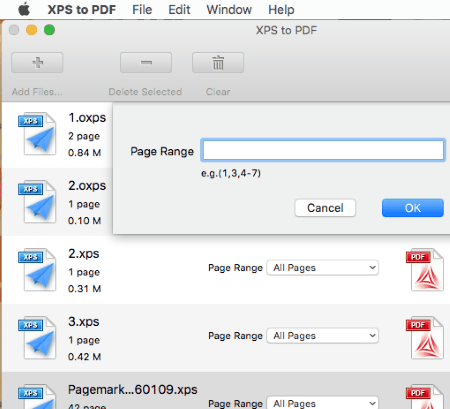Click the Delete Selected minus button
The width and height of the screenshot is (450, 409).
(146, 62)
